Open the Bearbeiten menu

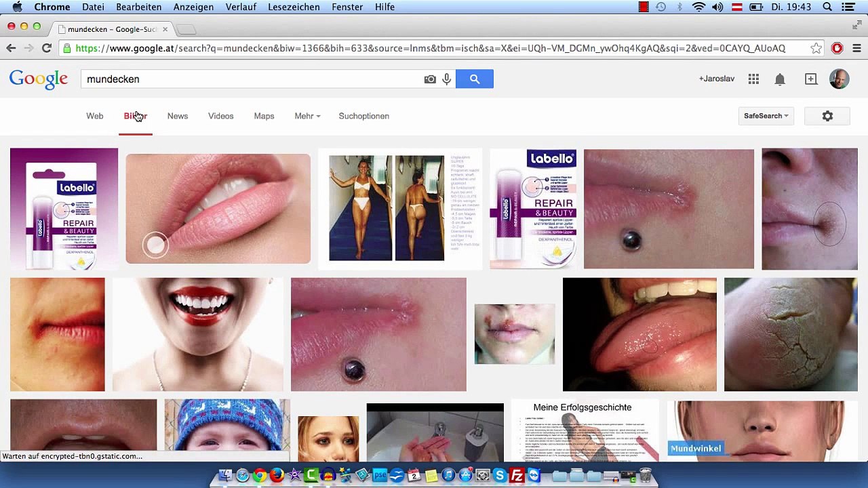click(139, 7)
